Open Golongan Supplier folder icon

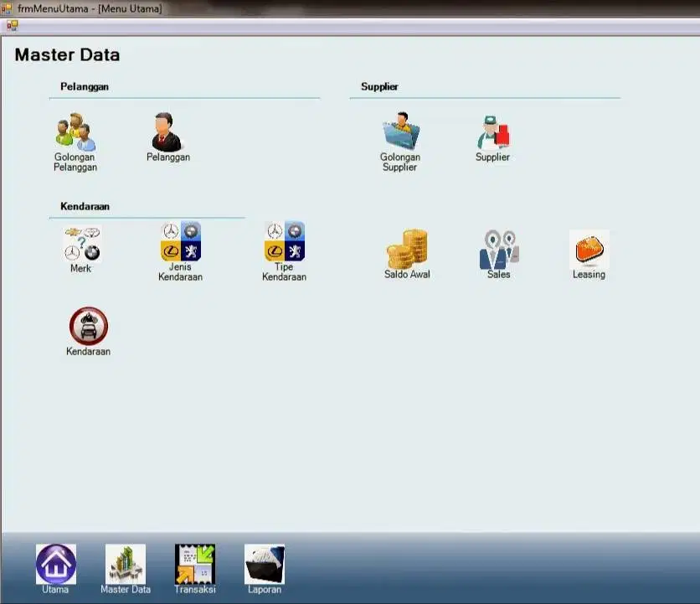400,132
